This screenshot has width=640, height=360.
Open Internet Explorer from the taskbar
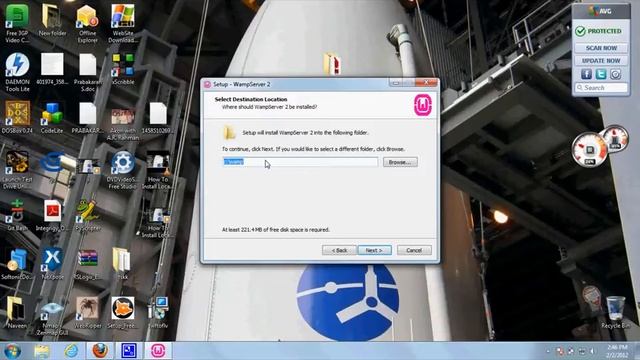point(71,351)
